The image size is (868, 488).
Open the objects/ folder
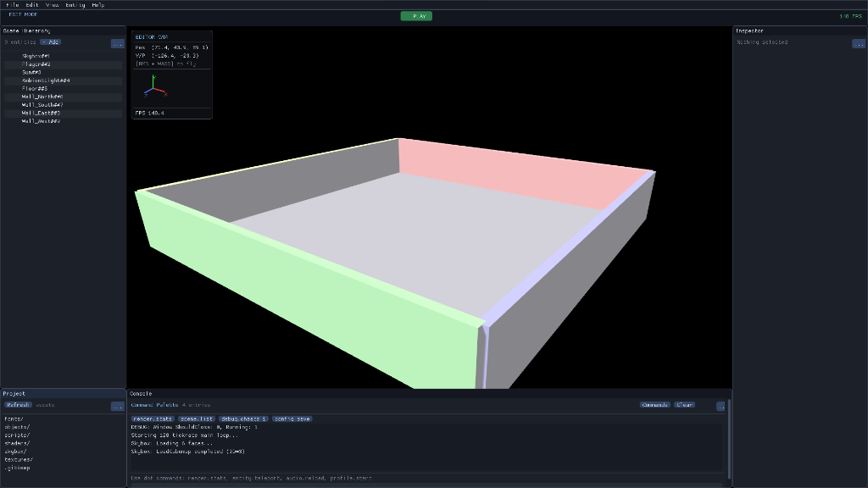point(17,427)
